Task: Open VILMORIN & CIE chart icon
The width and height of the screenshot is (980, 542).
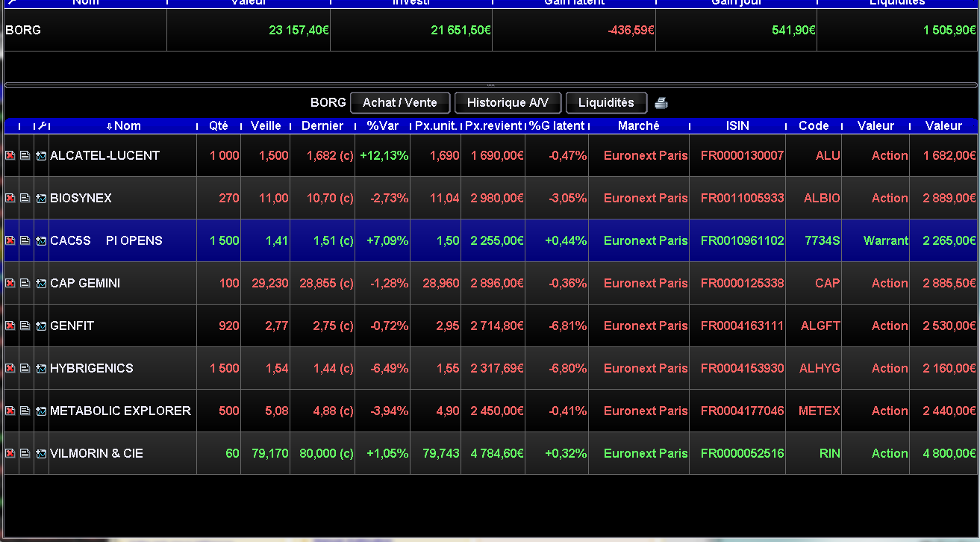Action: point(41,453)
